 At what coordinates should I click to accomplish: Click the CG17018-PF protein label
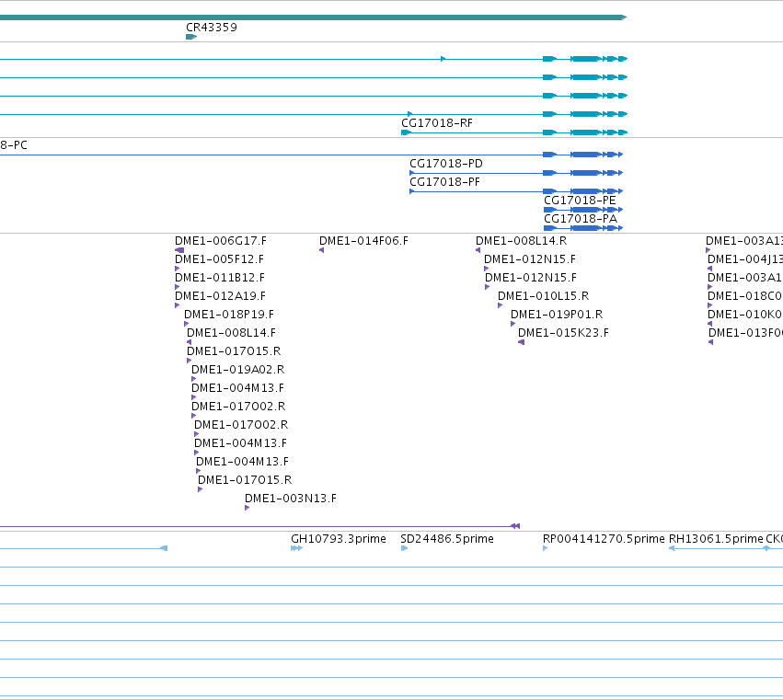pos(444,182)
